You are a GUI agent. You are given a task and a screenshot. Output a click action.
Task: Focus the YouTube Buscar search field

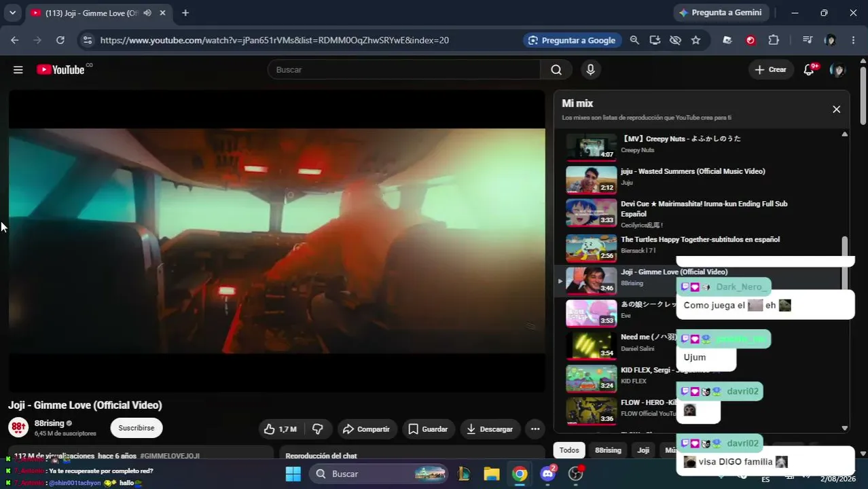404,70
